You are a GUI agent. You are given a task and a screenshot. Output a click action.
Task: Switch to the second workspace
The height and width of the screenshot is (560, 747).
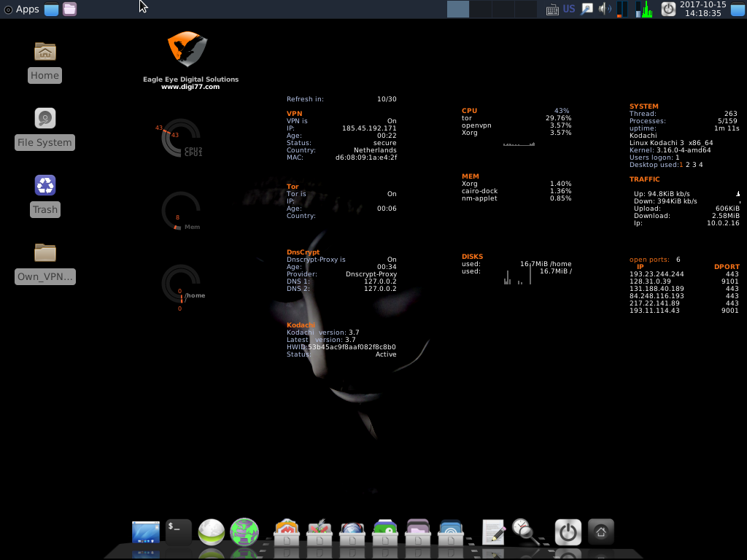point(481,9)
